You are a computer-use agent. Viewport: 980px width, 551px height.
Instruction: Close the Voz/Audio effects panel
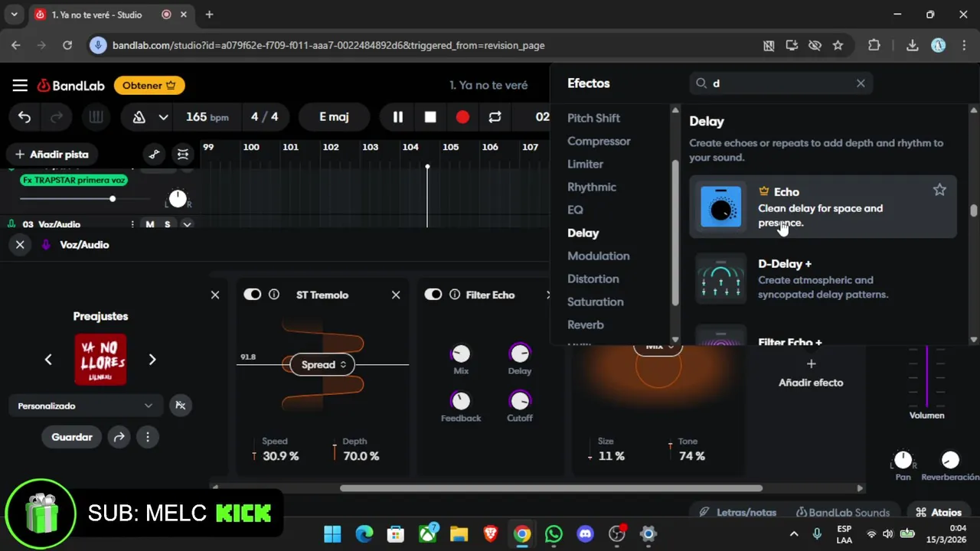point(20,245)
